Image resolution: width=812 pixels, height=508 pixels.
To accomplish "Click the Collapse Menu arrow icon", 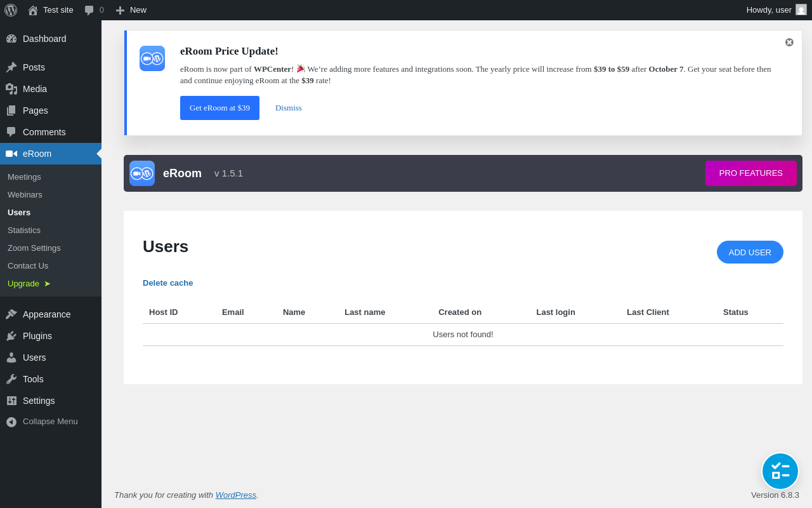I will click(x=11, y=422).
